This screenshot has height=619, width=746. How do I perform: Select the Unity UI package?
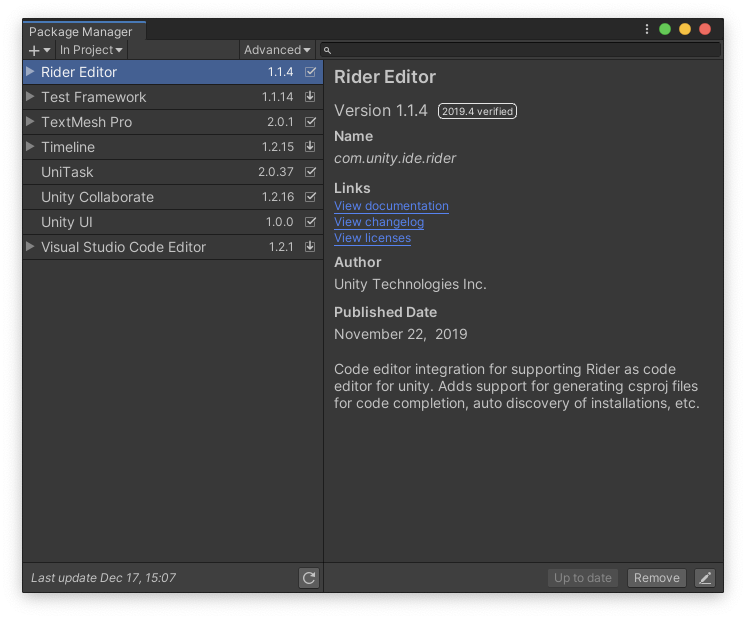tap(173, 222)
